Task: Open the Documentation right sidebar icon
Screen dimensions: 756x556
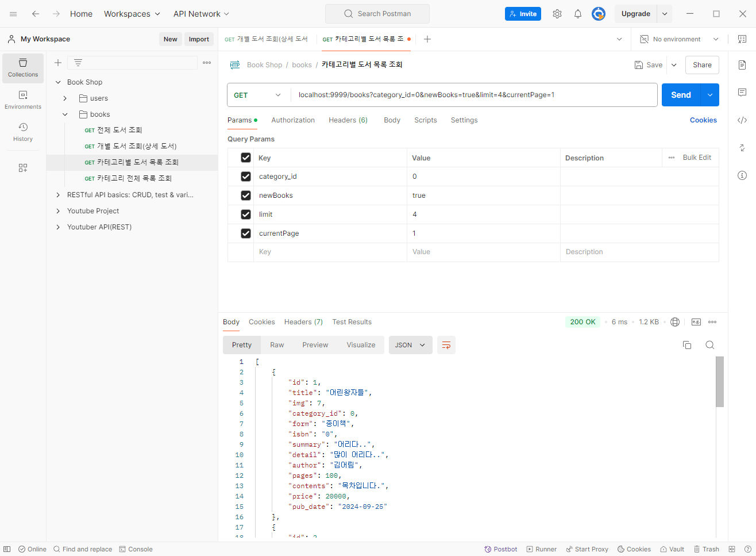Action: [742, 65]
